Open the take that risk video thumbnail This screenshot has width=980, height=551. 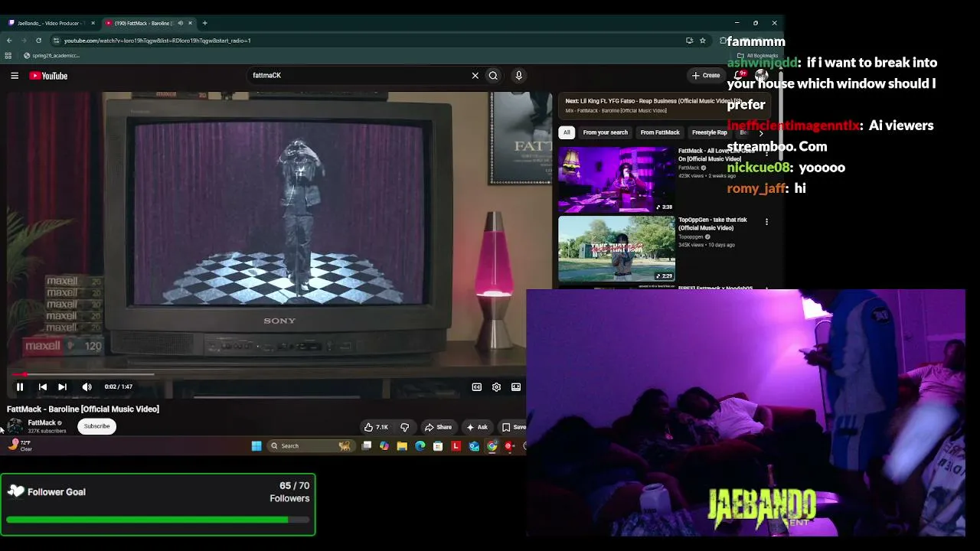[616, 249]
